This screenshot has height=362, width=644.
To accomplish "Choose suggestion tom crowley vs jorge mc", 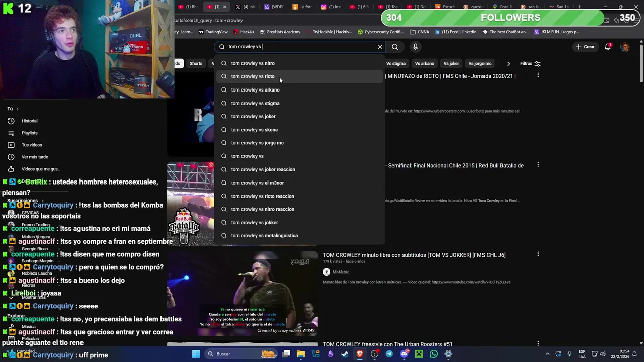I will coord(300,143).
